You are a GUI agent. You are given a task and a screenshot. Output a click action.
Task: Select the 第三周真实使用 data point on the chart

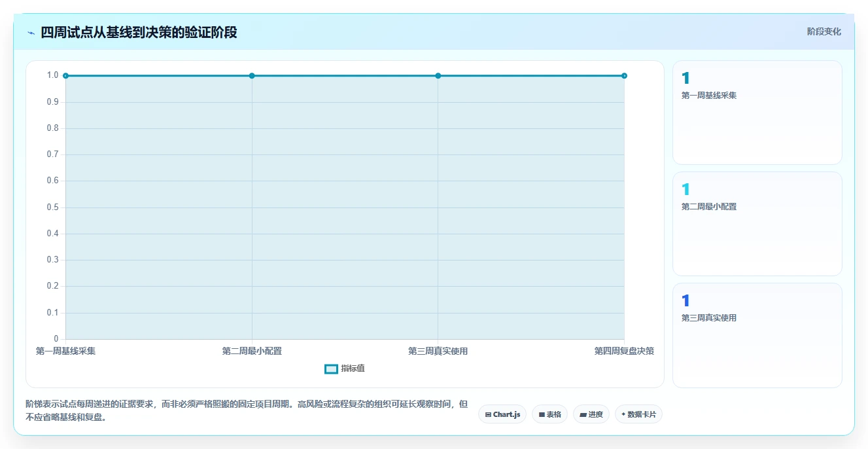[438, 76]
